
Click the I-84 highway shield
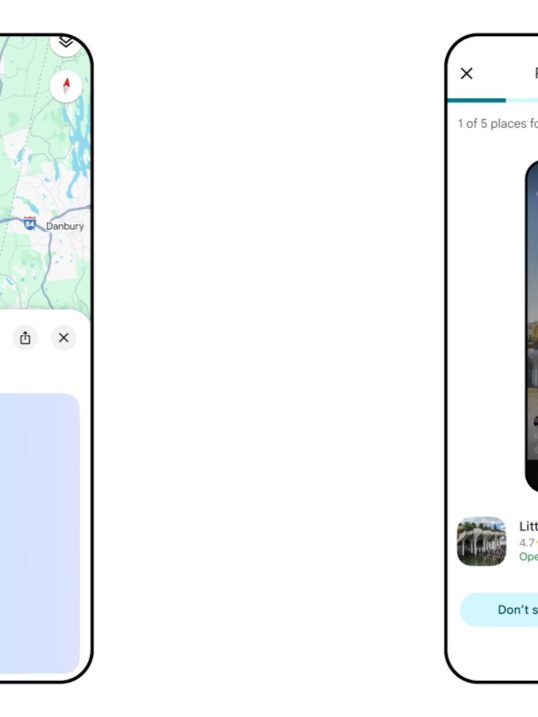pos(30,223)
